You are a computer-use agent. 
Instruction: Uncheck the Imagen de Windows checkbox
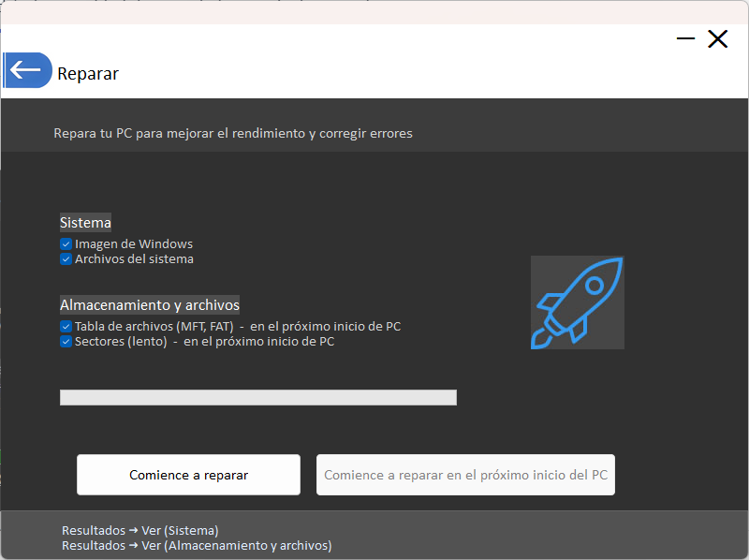[66, 244]
